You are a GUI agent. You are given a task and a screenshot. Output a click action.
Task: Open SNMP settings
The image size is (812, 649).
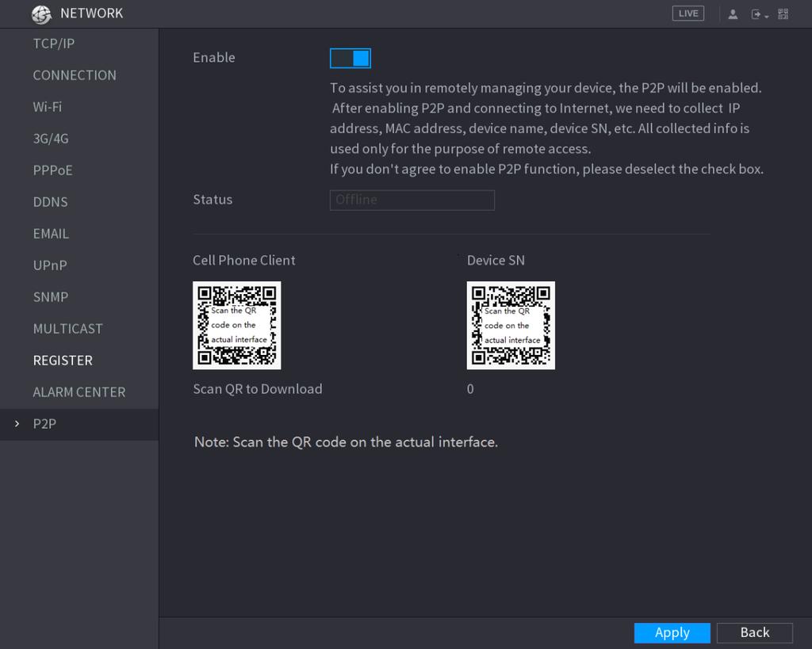(x=51, y=297)
